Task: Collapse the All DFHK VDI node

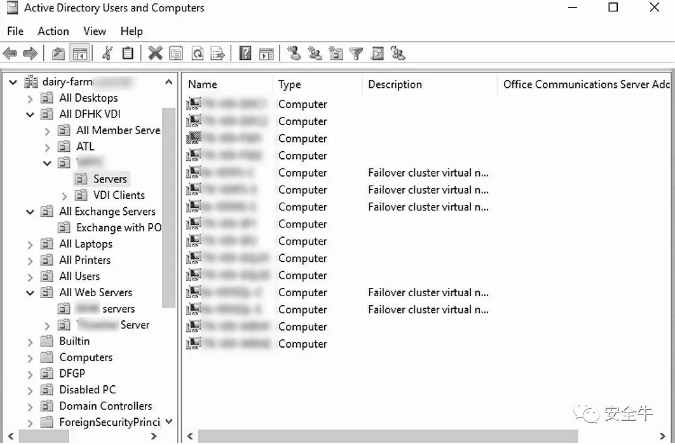Action: tap(31, 114)
